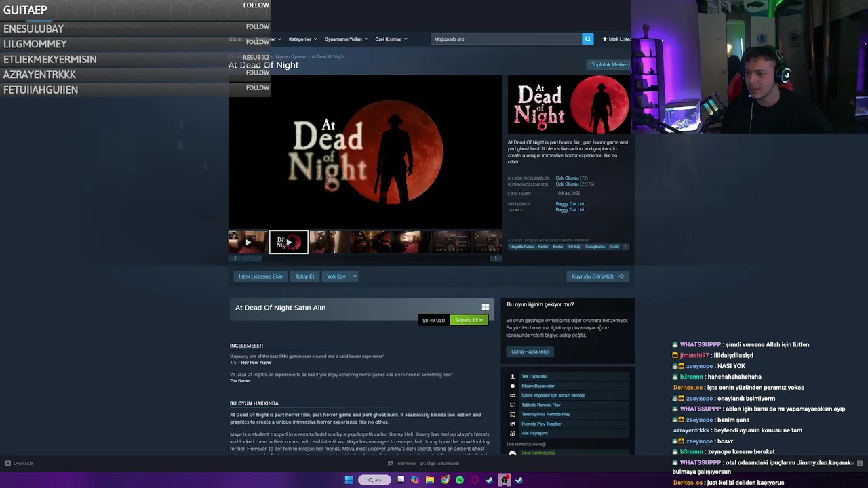Click At Dead Of Night breadcrumb link
Image resolution: width=868 pixels, height=488 pixels.
328,56
